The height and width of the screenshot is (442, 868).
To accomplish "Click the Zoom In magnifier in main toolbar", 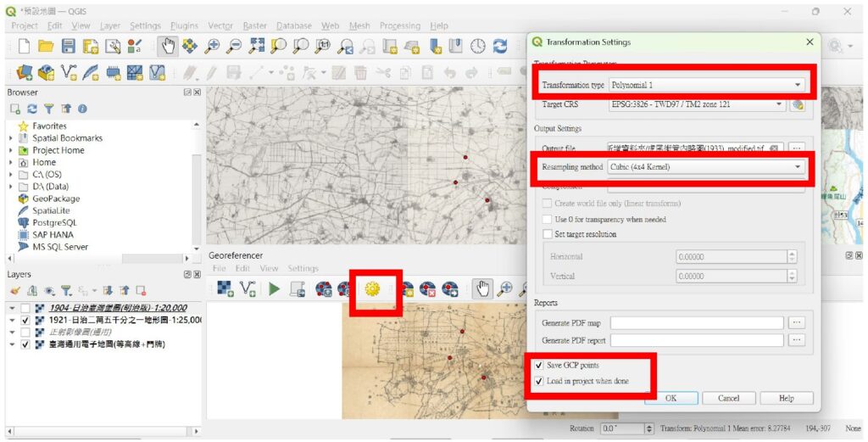I will coord(212,47).
